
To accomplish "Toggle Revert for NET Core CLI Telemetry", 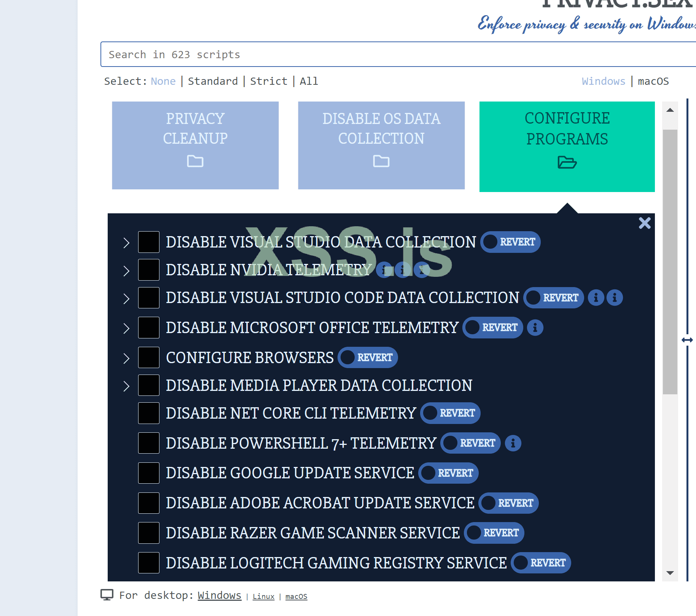I will click(x=450, y=413).
